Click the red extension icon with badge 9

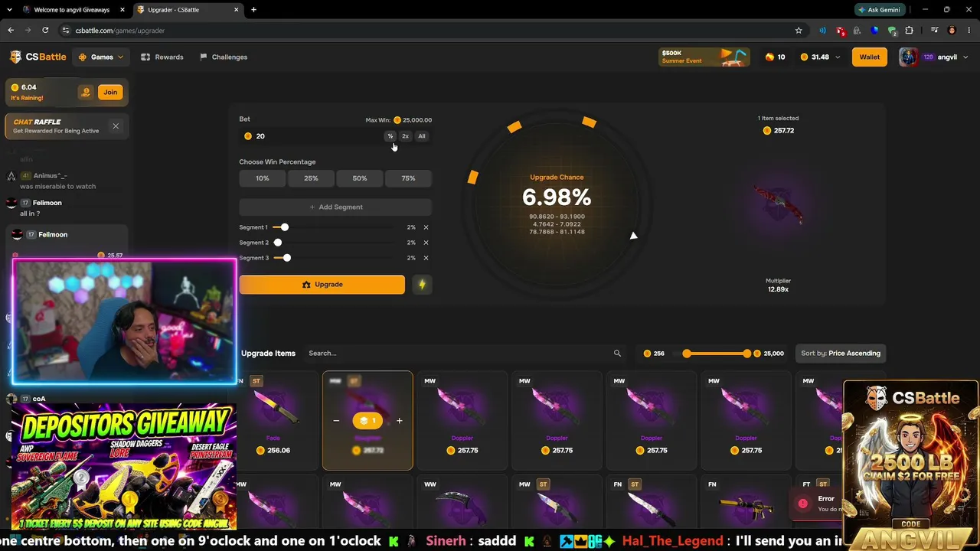[x=841, y=31]
